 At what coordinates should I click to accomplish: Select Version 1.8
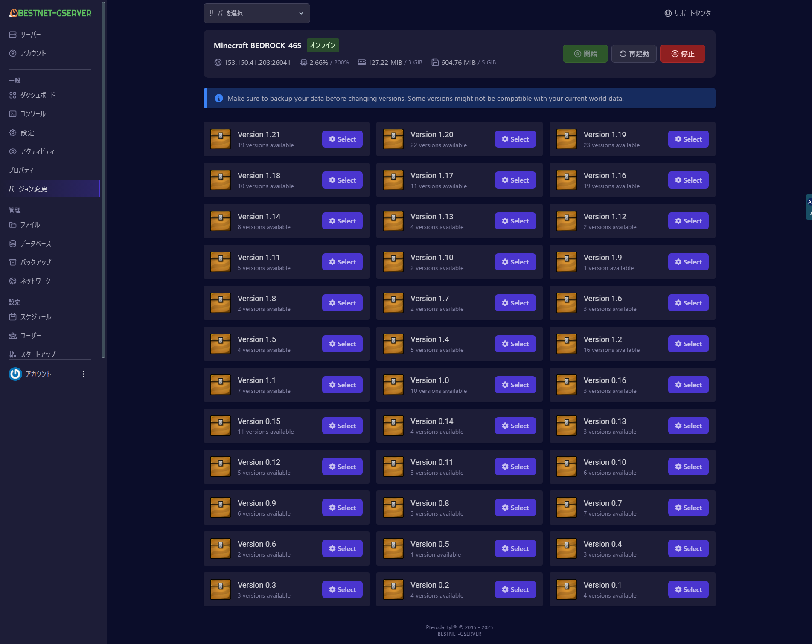pyautogui.click(x=342, y=303)
